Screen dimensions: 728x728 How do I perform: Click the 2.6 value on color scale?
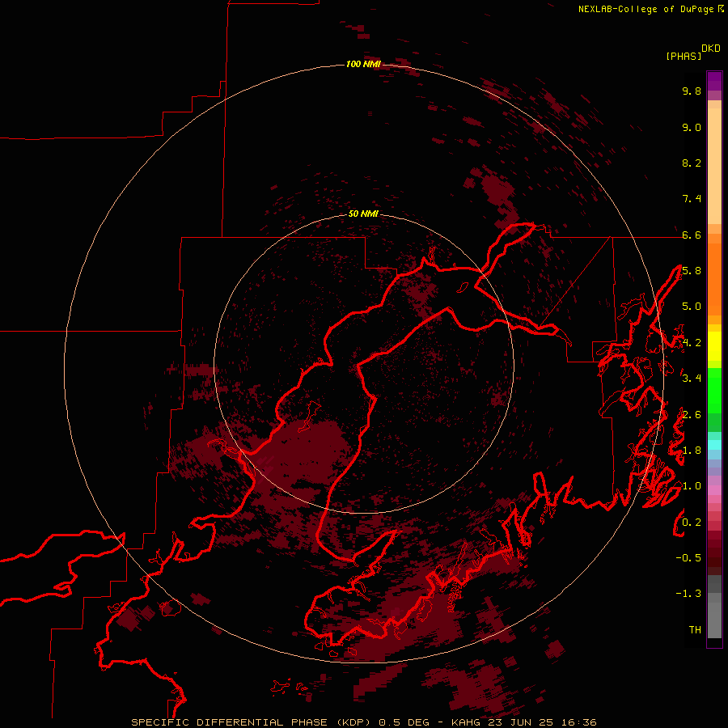[x=692, y=415]
